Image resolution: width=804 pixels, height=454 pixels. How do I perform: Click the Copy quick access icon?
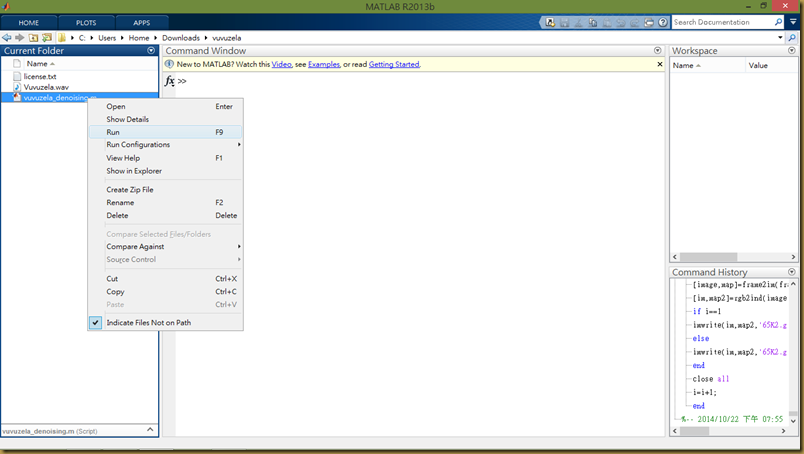tap(593, 22)
